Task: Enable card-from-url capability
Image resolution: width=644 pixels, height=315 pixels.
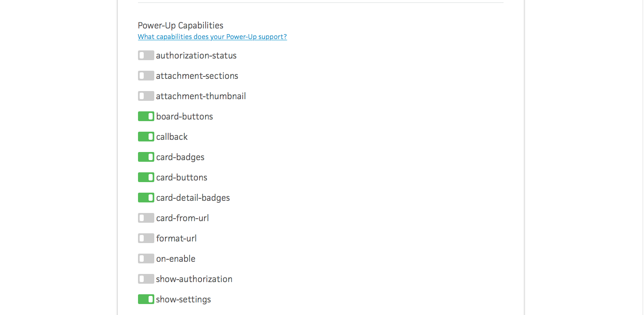Action: point(146,218)
